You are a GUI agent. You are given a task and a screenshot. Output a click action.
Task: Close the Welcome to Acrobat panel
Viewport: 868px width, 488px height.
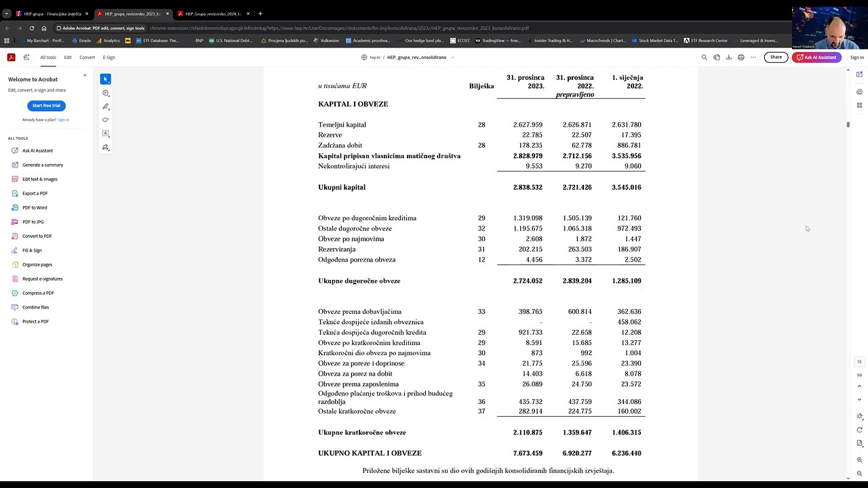pyautogui.click(x=85, y=75)
